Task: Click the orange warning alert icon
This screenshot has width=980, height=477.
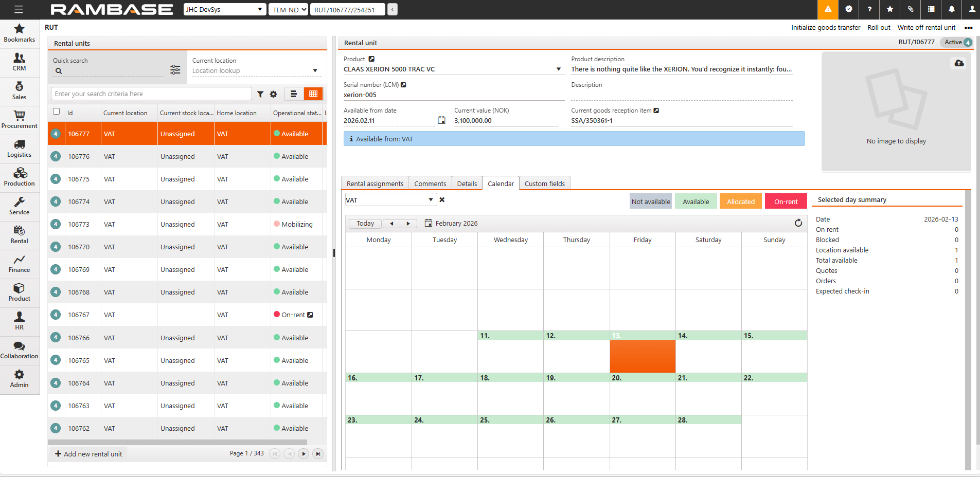Action: (828, 9)
